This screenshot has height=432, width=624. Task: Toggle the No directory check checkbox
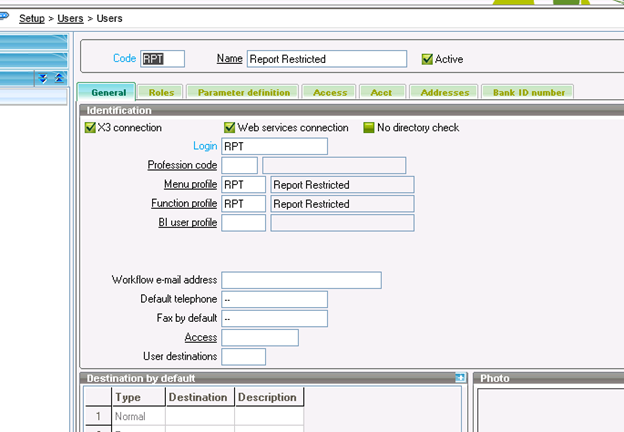point(368,128)
